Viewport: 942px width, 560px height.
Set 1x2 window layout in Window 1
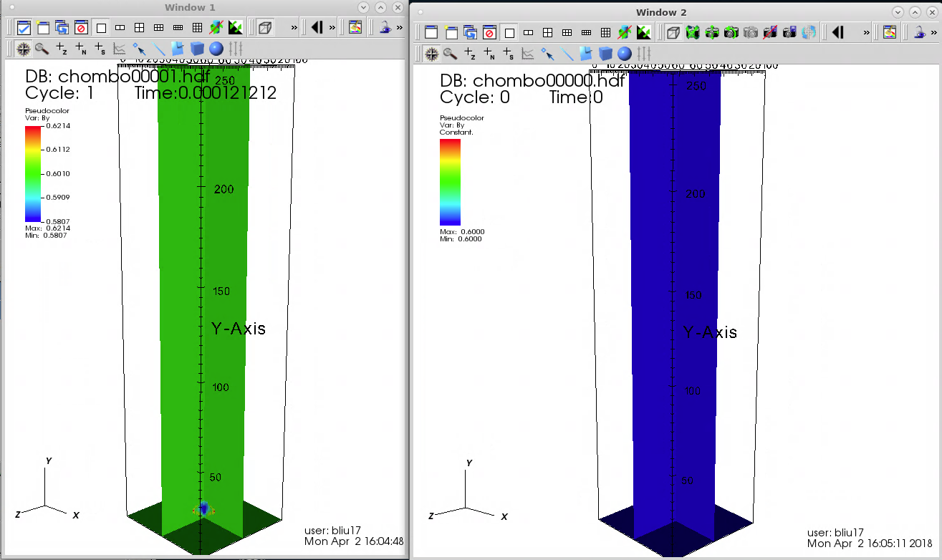point(120,28)
